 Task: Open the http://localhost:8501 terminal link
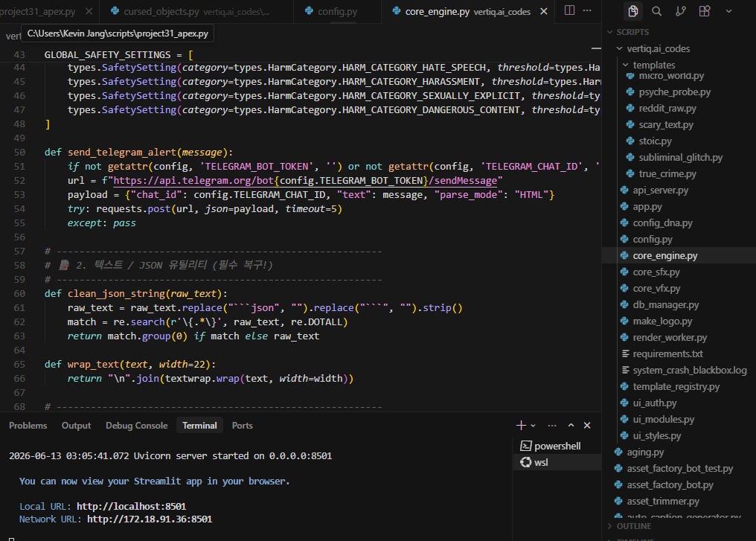(131, 506)
